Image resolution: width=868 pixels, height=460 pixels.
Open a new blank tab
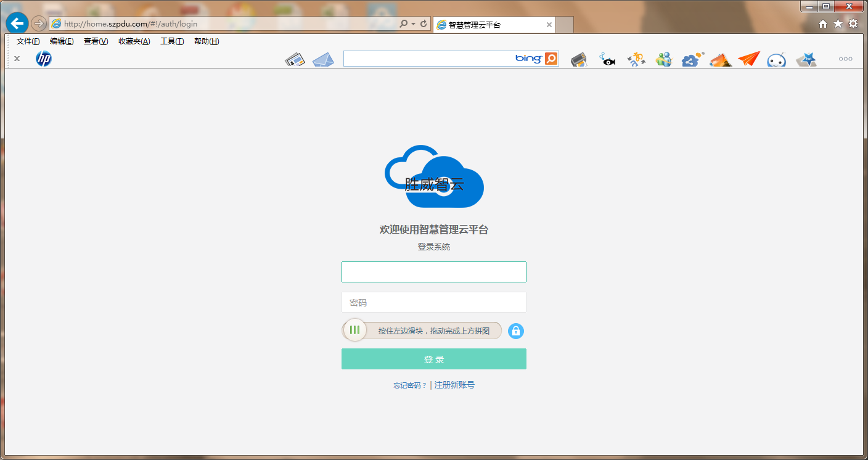click(565, 25)
